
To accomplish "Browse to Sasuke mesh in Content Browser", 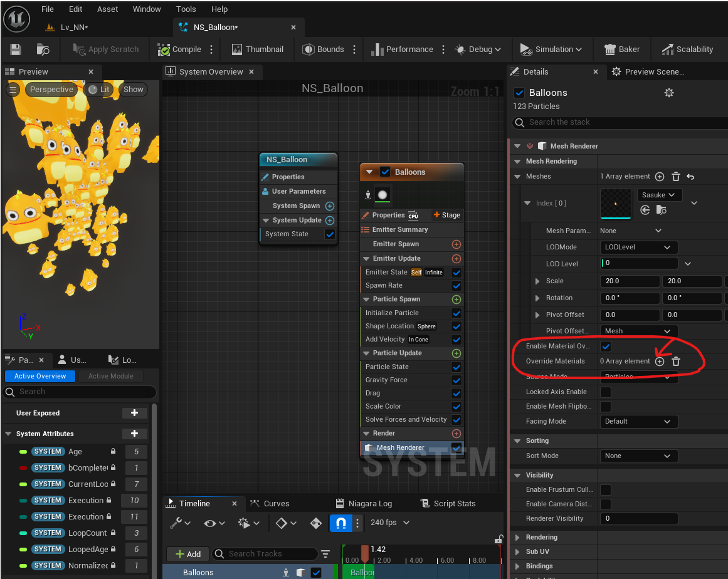I will [x=662, y=210].
